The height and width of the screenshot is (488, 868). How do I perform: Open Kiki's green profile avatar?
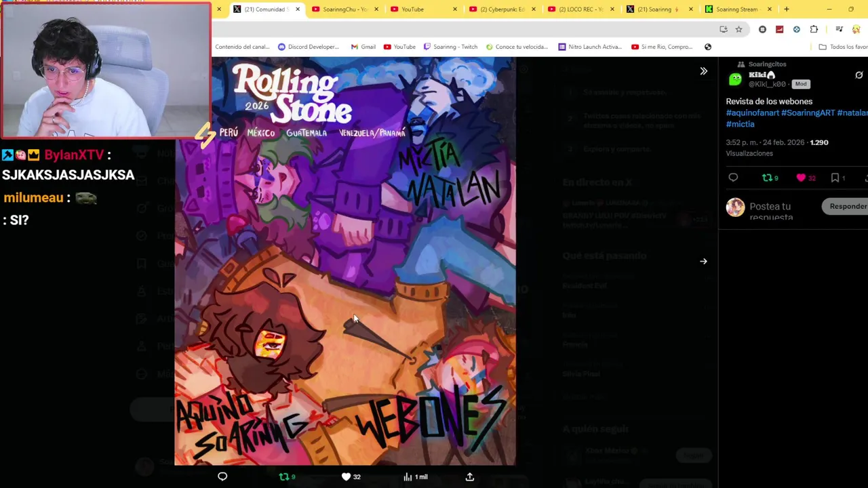tap(735, 79)
